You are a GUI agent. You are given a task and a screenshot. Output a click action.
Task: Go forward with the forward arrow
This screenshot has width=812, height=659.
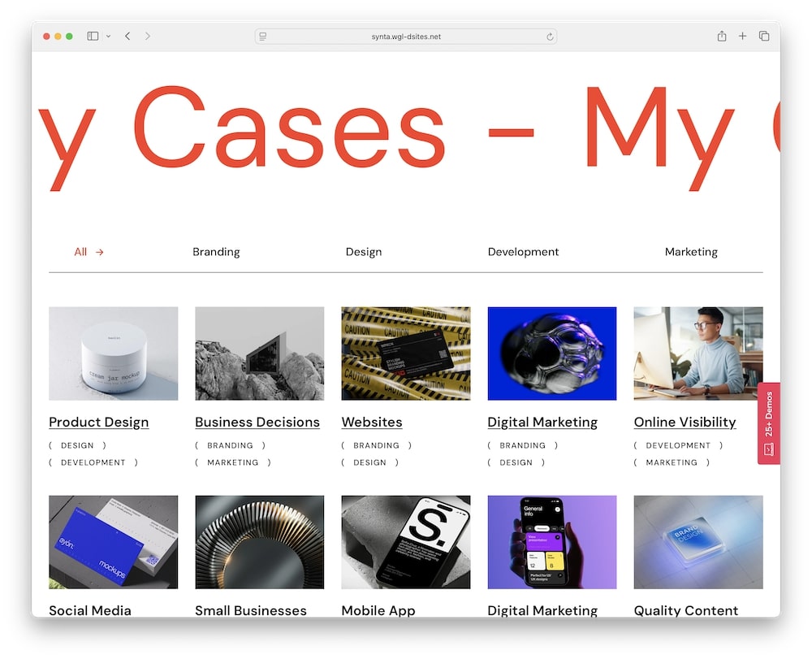coord(148,37)
